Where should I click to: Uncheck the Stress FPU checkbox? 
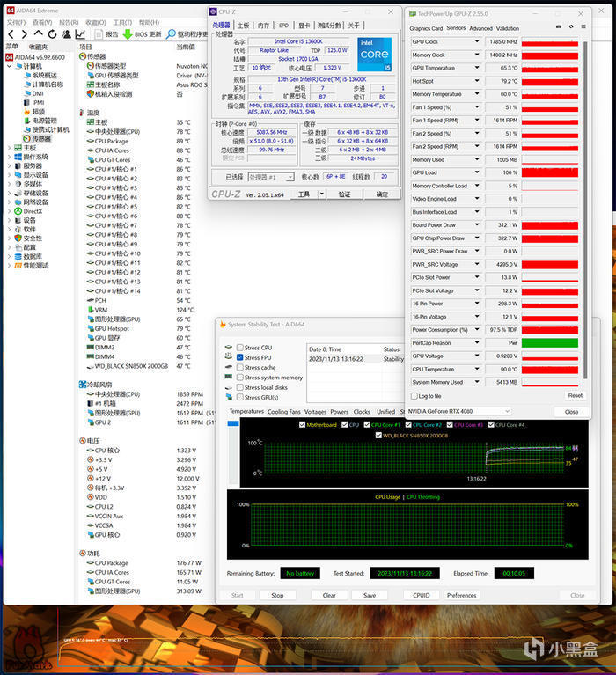pyautogui.click(x=240, y=357)
